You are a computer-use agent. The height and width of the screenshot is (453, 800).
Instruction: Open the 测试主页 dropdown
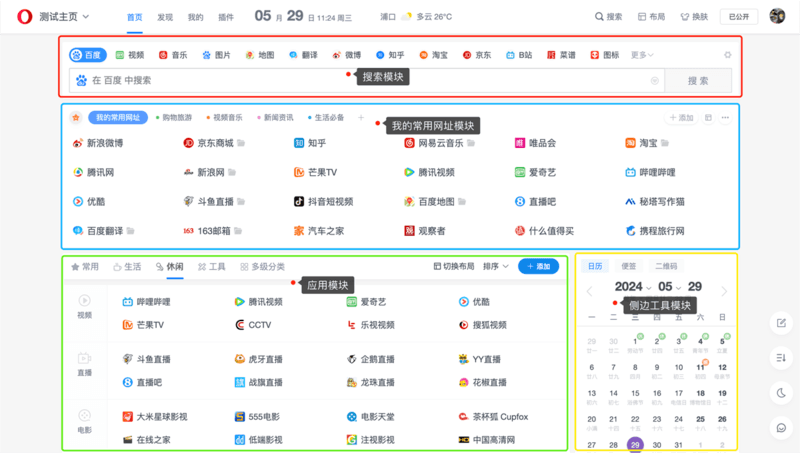[x=64, y=17]
